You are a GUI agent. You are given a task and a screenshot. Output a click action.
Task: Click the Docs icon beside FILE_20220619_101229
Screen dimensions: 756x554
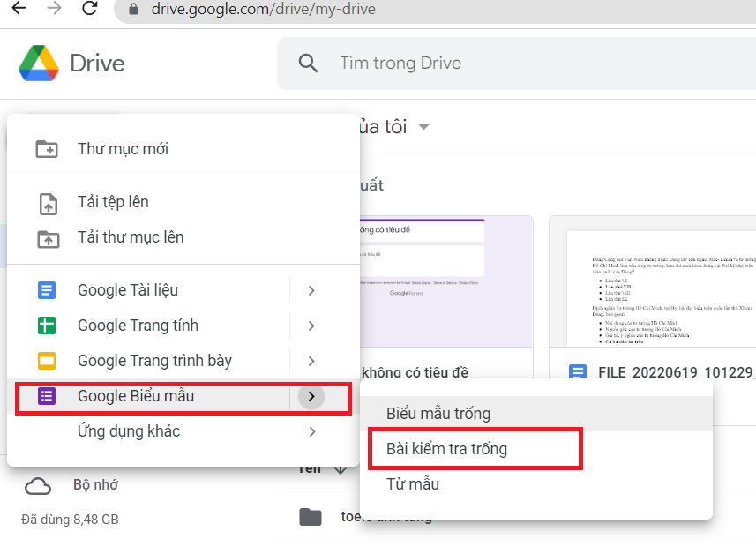point(578,372)
